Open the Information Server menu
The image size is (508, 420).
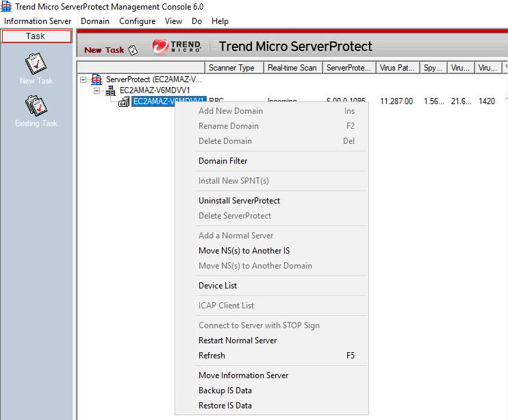[x=38, y=21]
